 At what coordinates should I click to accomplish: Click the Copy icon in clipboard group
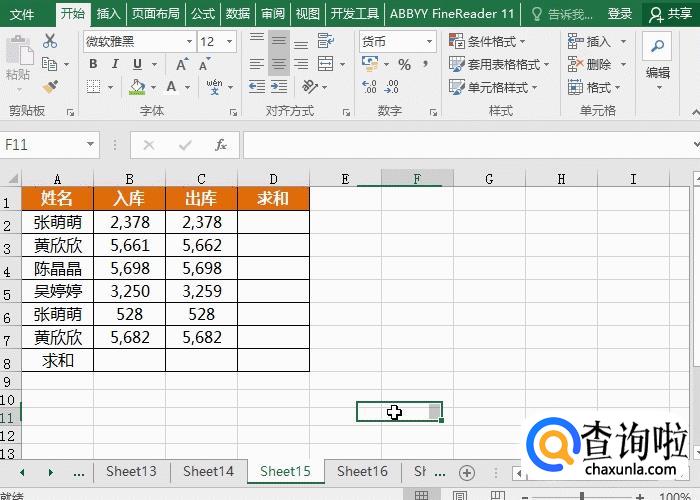click(x=49, y=64)
